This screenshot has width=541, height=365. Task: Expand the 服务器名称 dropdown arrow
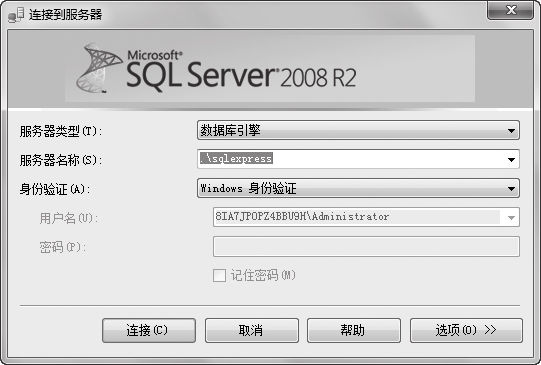pyautogui.click(x=511, y=160)
